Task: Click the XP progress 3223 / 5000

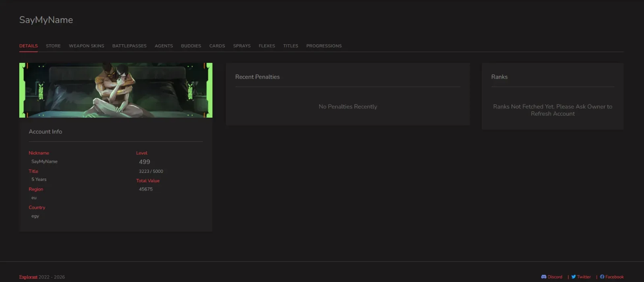Action: [x=151, y=171]
